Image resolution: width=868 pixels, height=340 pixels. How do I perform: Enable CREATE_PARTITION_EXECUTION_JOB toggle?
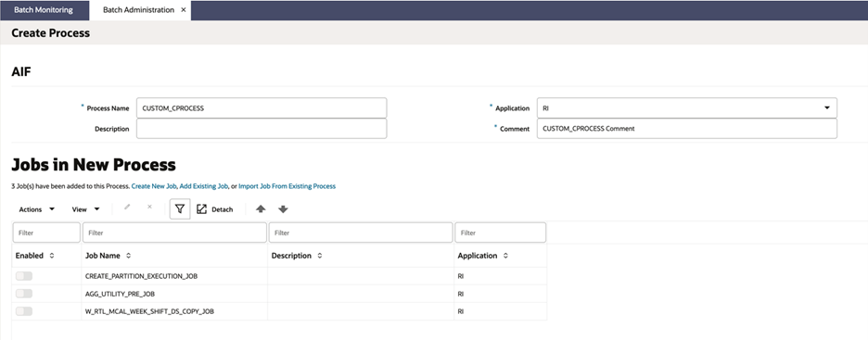click(24, 276)
